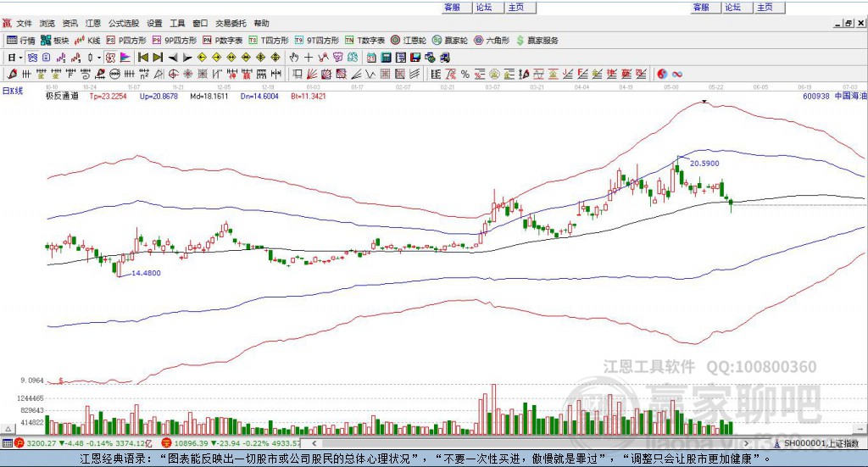Screen dimensions: 868x467
Task: Click the right-side 客服 link
Action: pyautogui.click(x=701, y=7)
